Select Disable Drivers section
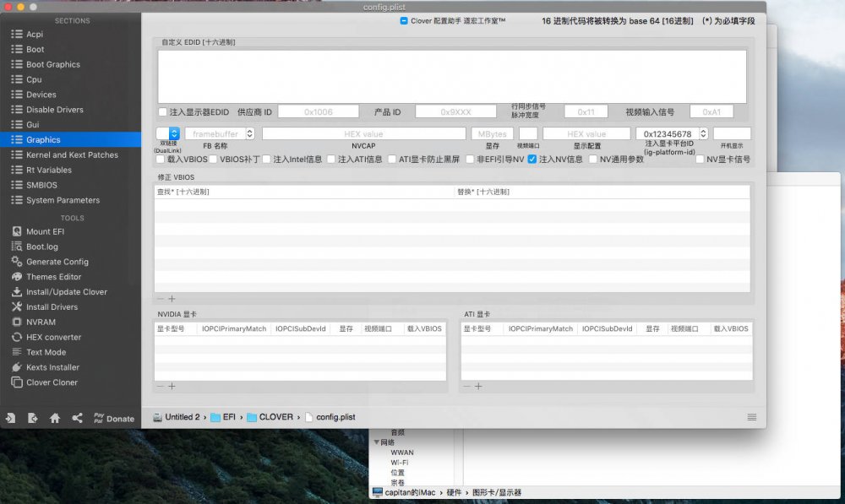The image size is (845, 504). [x=54, y=109]
